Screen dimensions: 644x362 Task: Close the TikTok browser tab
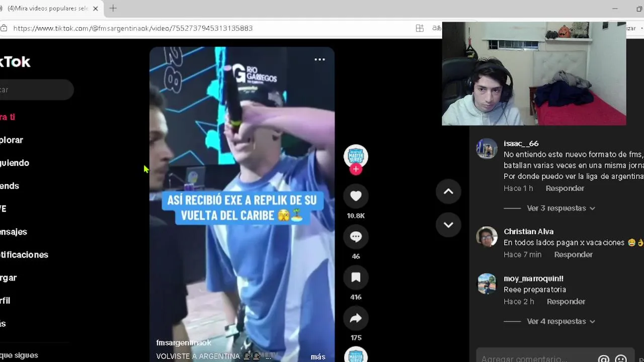coord(96,9)
